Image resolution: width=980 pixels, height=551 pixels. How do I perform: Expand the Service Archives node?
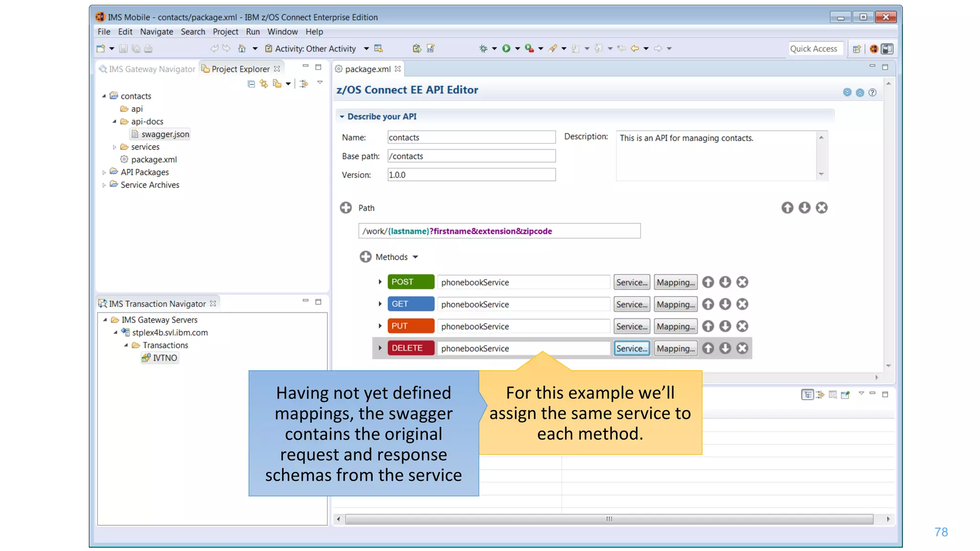coord(104,185)
